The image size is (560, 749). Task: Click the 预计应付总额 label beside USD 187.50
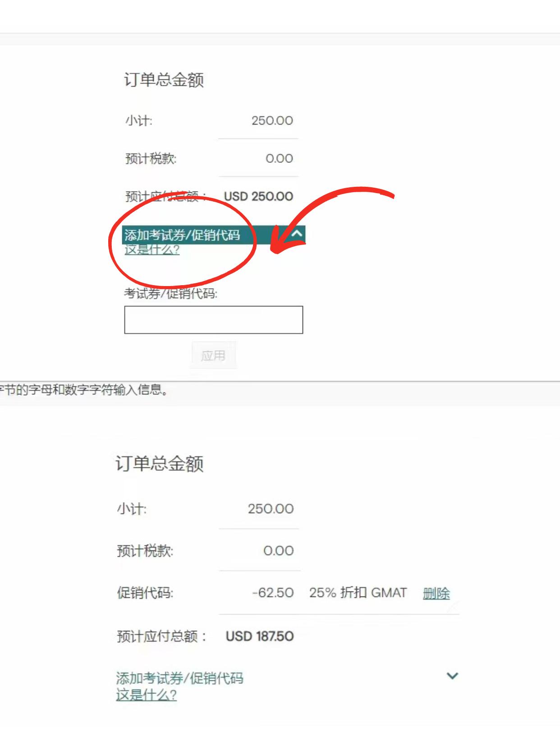pos(161,636)
